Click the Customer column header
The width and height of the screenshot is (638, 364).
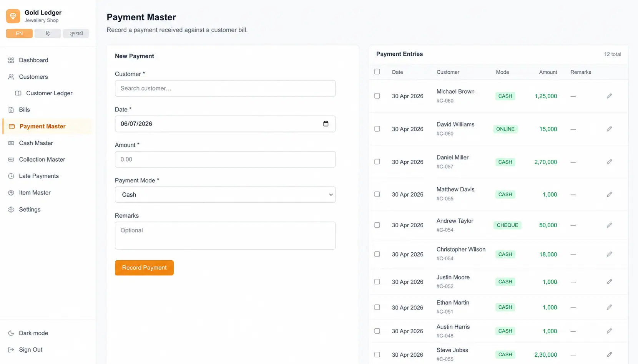[448, 72]
